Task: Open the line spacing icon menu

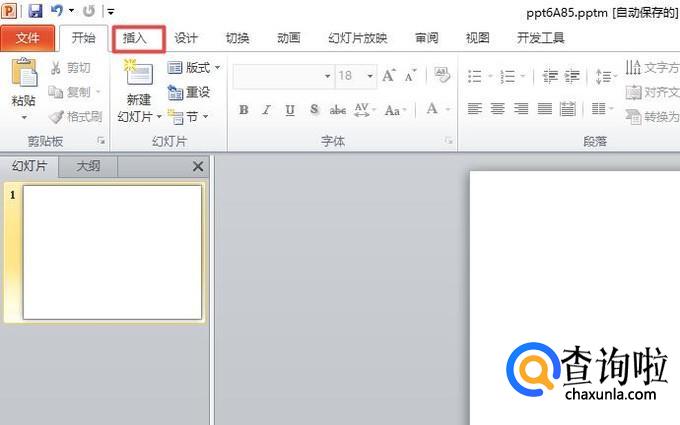Action: tap(606, 76)
